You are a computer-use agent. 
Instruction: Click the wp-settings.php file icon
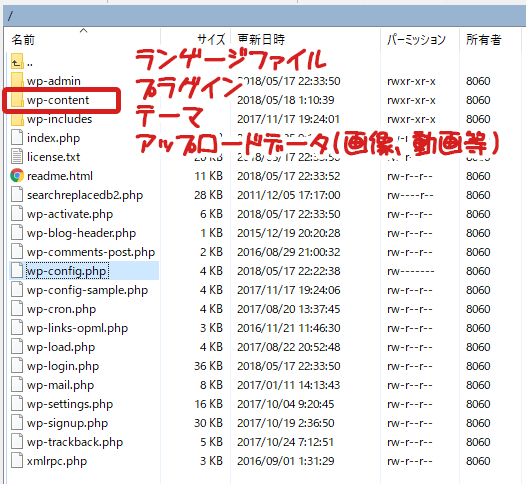[17, 404]
